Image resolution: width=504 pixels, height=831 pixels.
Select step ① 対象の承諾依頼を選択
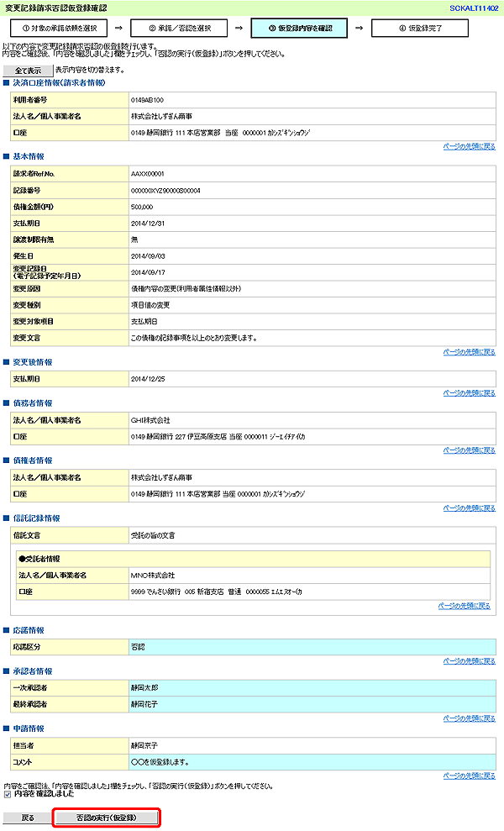(x=59, y=28)
